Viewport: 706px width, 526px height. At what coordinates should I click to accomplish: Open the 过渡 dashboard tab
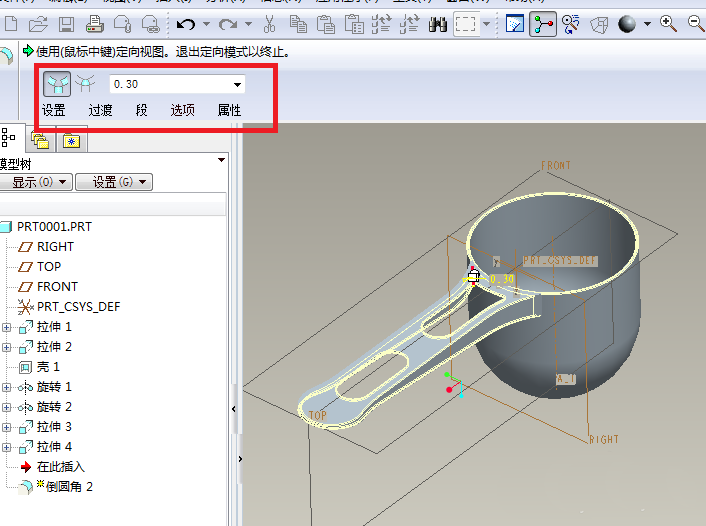(100, 110)
